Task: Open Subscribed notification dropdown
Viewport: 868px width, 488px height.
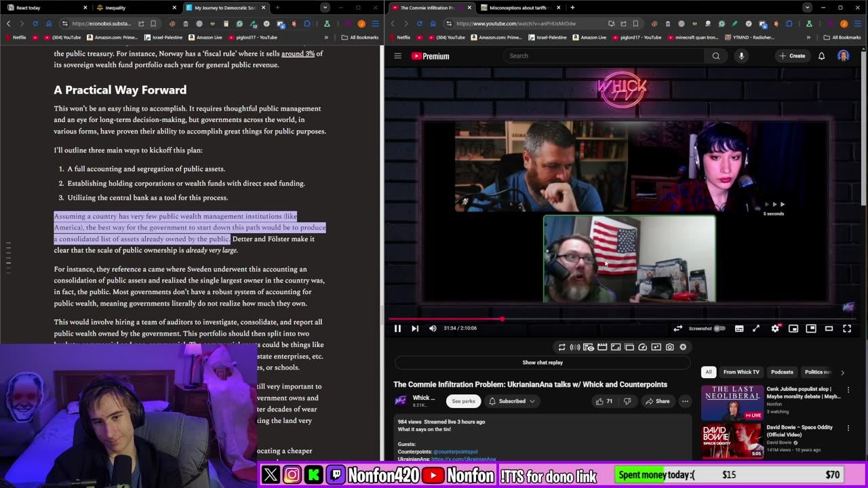Action: tap(512, 401)
